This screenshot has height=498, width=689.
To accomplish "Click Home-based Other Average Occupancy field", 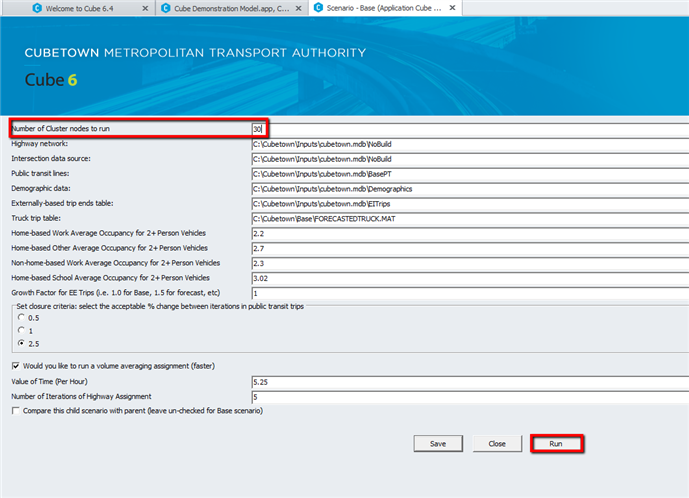I will pos(470,249).
